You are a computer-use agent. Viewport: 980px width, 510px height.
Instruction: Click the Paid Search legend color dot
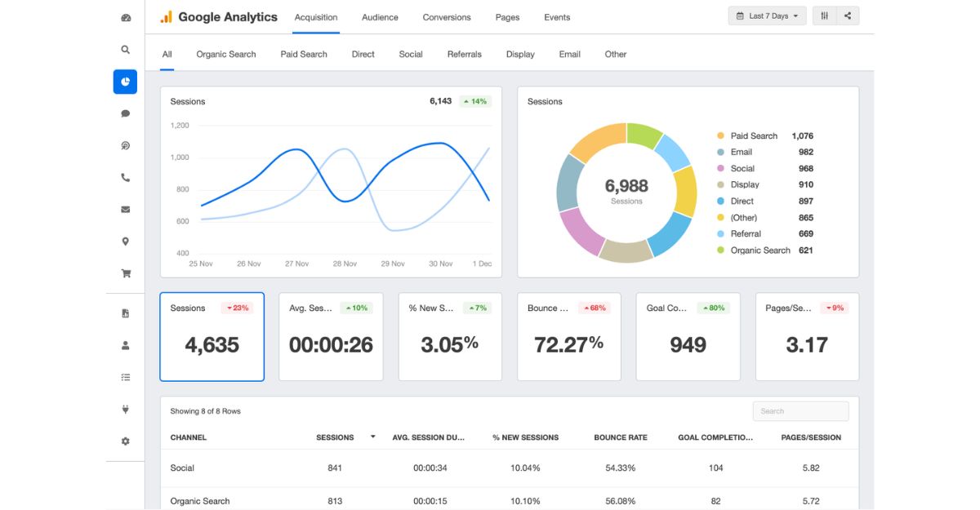(x=720, y=135)
